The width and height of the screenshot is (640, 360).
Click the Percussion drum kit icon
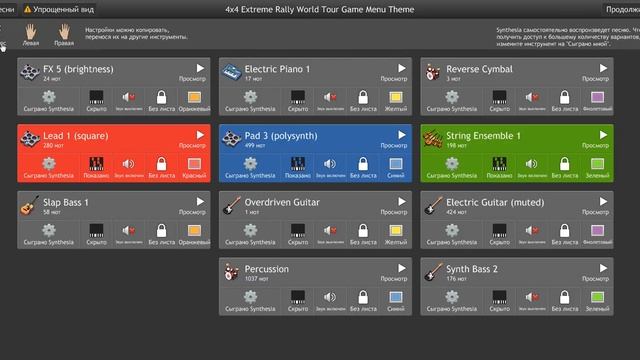coord(231,272)
